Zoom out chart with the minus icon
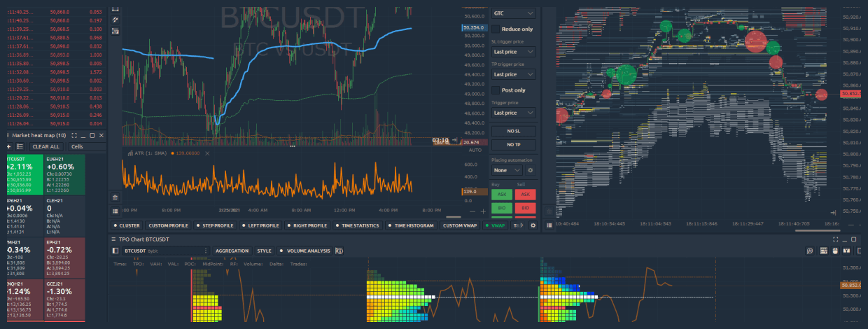The image size is (868, 329). [472, 211]
